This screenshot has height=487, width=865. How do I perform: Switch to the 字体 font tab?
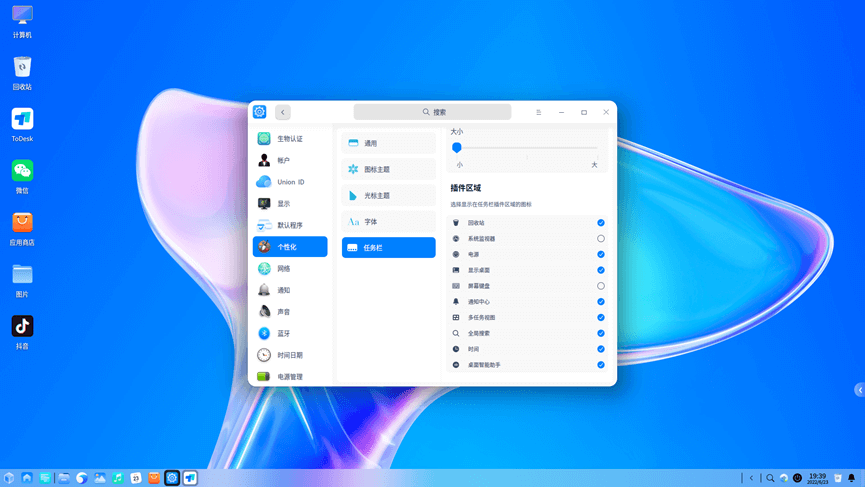[x=388, y=222]
